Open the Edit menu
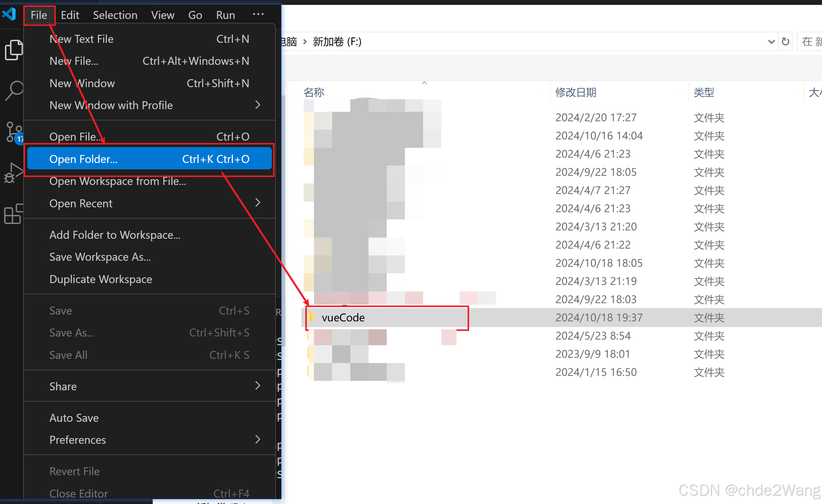This screenshot has height=504, width=822. (70, 15)
